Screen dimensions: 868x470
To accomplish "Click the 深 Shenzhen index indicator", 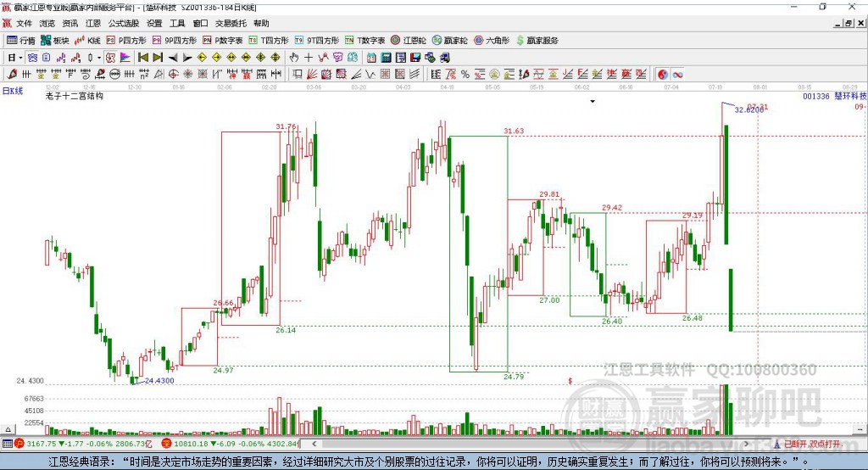I will pyautogui.click(x=166, y=444).
